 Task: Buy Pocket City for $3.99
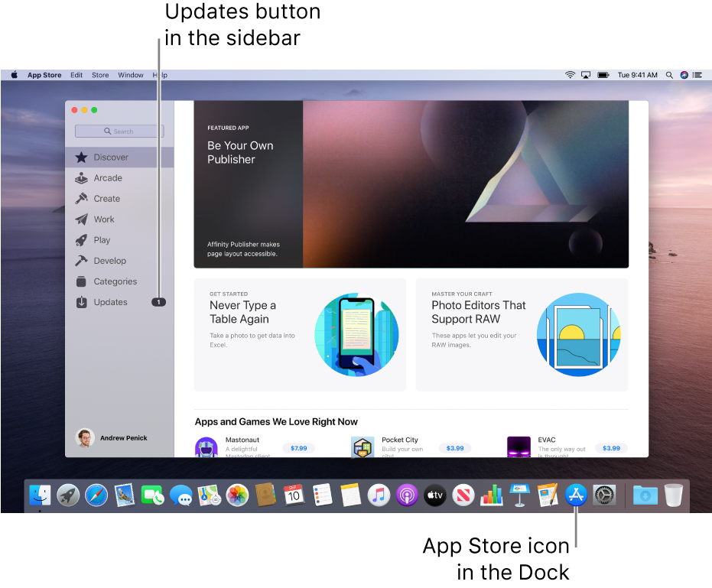tap(455, 448)
